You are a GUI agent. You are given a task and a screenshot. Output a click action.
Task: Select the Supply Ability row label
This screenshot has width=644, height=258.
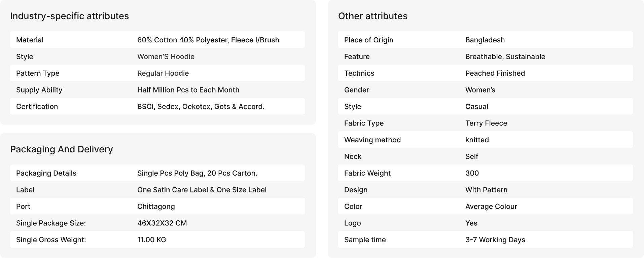(39, 90)
